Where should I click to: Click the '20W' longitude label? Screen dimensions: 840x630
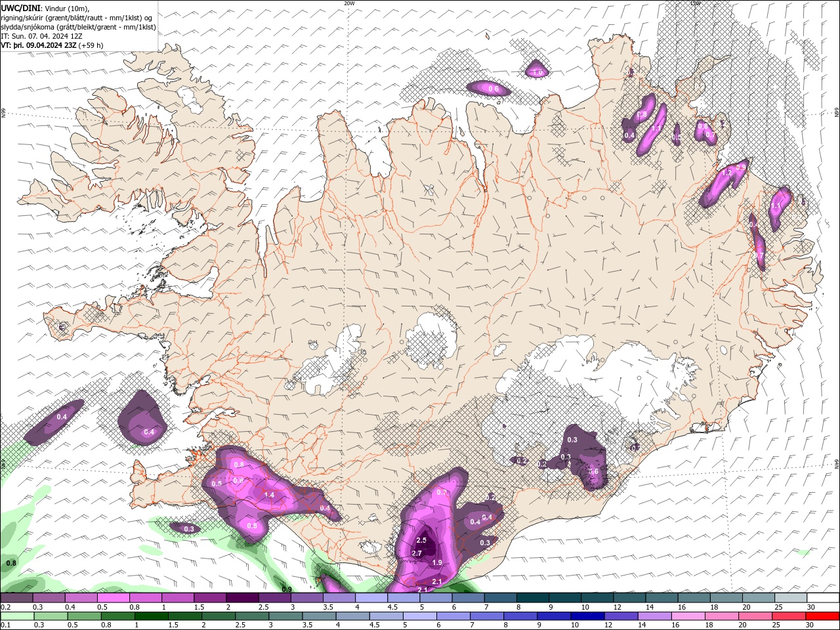tap(349, 3)
